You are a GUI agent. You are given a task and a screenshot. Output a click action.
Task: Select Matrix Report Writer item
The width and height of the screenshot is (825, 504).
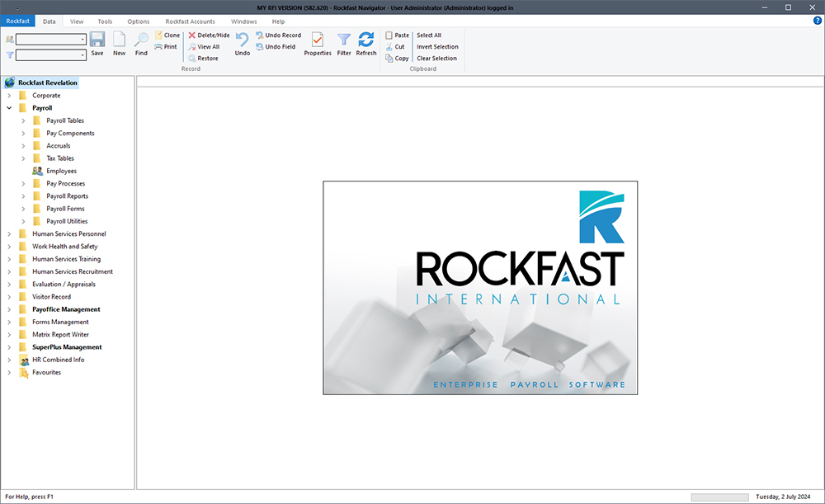point(60,335)
